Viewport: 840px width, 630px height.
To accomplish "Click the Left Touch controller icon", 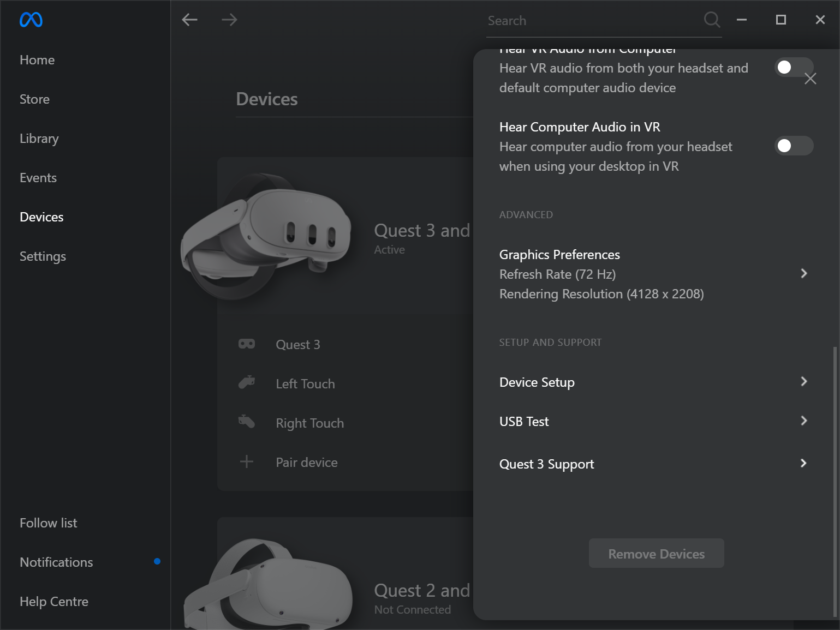I will (x=247, y=383).
